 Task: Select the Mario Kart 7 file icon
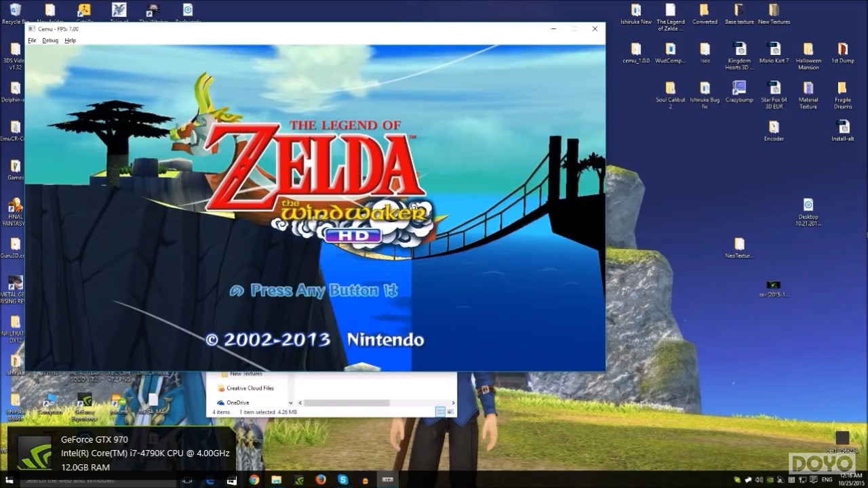click(774, 53)
